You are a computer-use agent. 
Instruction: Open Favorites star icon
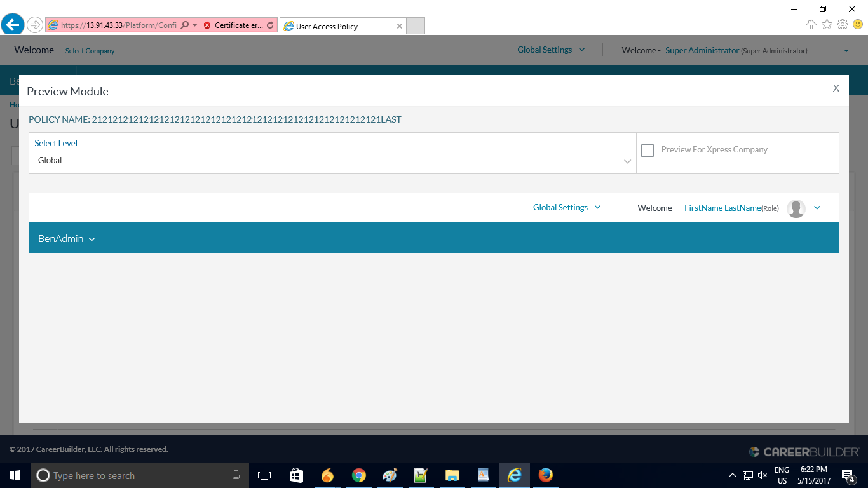click(827, 25)
